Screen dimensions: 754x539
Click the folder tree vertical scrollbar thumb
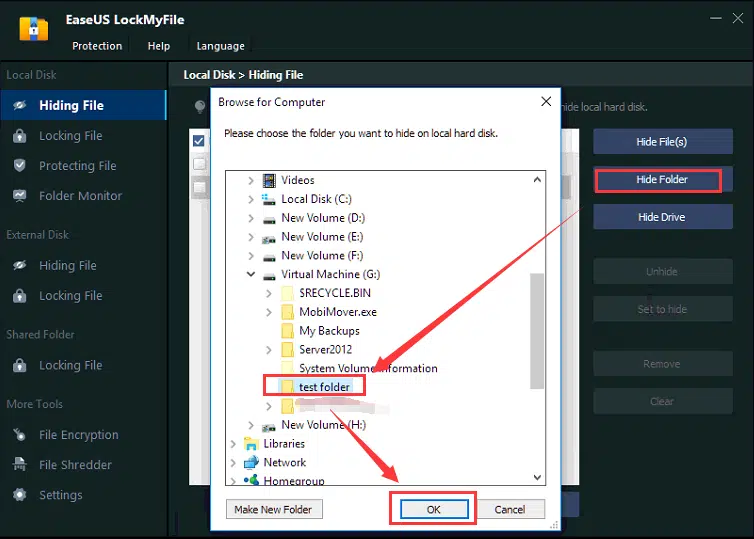coord(537,331)
